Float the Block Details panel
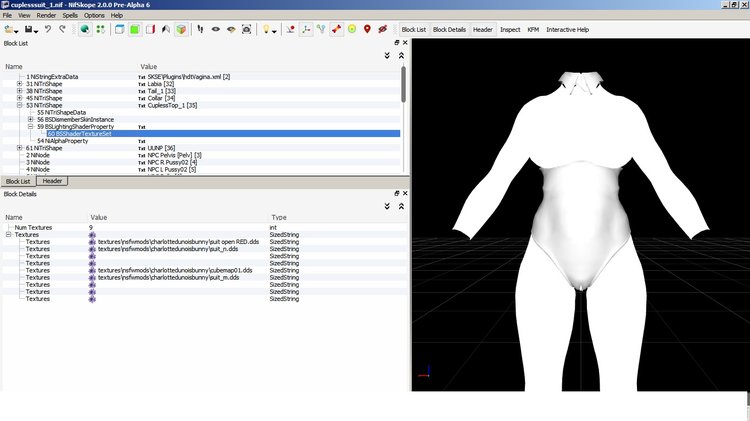The image size is (750, 421). 397,193
